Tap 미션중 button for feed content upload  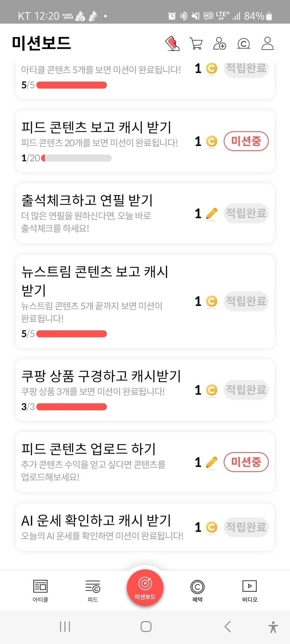pyautogui.click(x=246, y=462)
